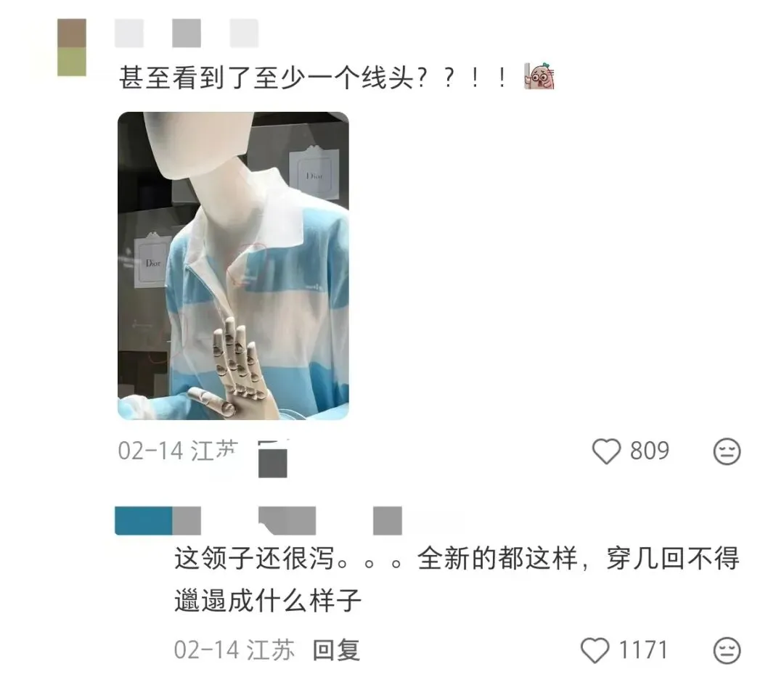Select the reply's second line 邋遢成什么样子
This screenshot has height=677, width=784.
(267, 600)
